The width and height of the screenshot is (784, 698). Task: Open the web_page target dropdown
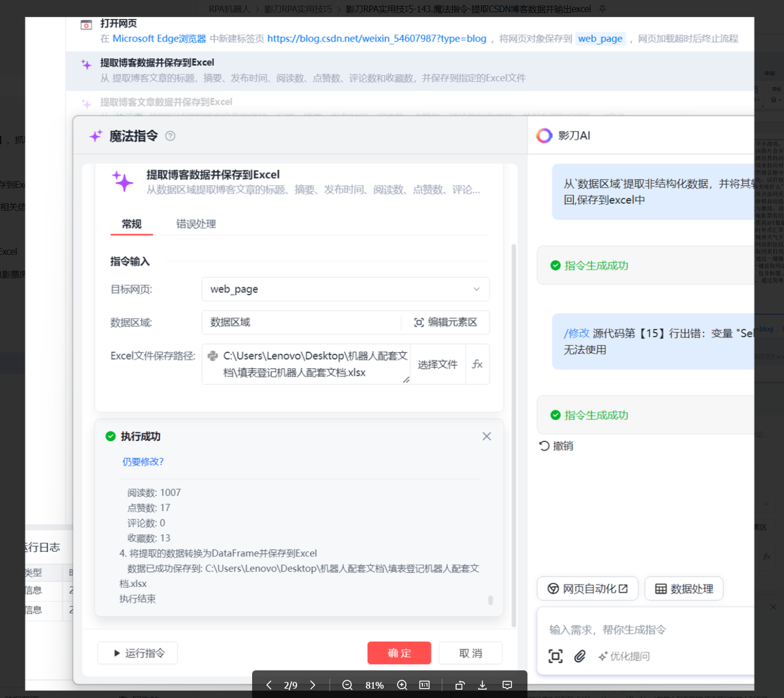(476, 289)
